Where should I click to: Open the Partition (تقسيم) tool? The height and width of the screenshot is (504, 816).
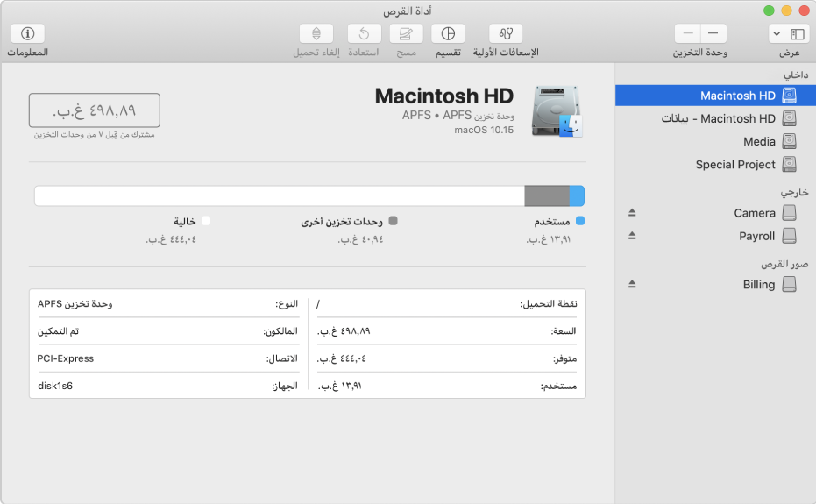pos(448,34)
